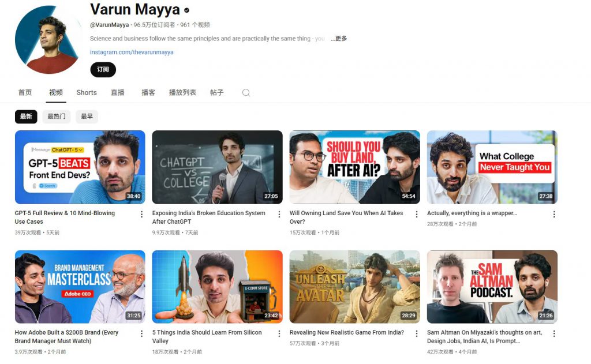
Task: Open options menu for Actually, everything is a wrapper video
Action: (554, 214)
